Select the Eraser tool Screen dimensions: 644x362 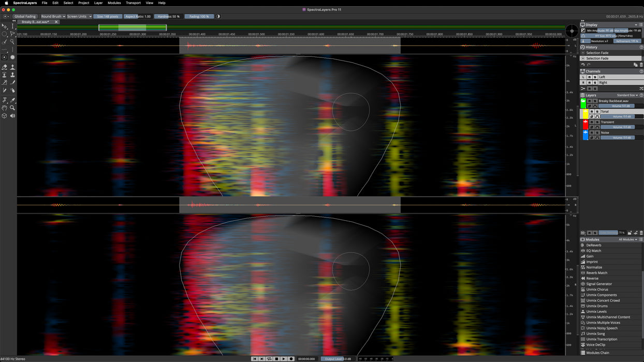click(5, 67)
